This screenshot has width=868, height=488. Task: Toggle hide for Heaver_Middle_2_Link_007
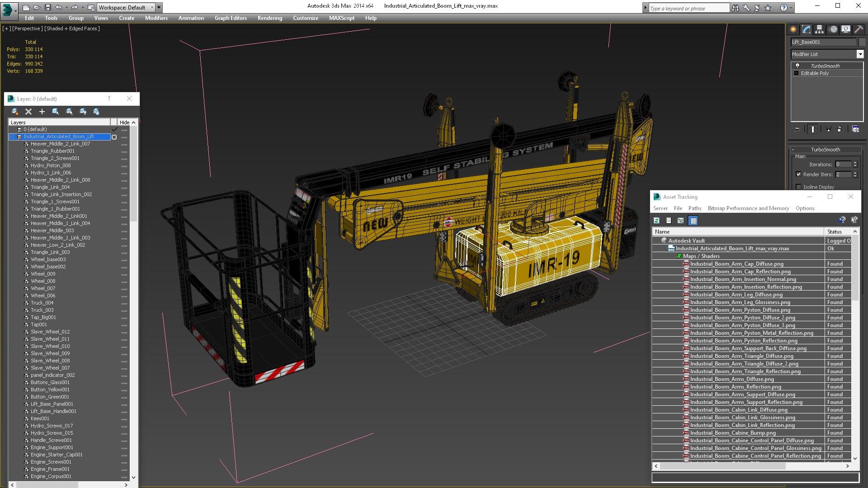pyautogui.click(x=124, y=144)
